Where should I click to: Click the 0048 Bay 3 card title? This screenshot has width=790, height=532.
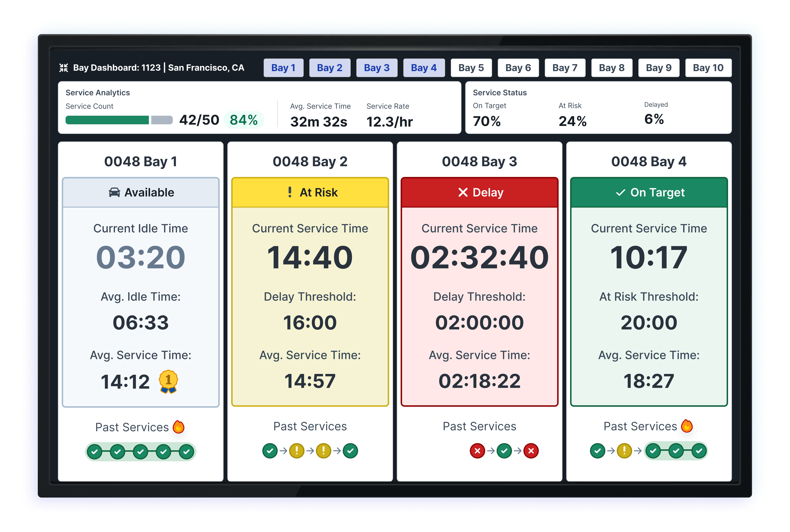coord(479,162)
